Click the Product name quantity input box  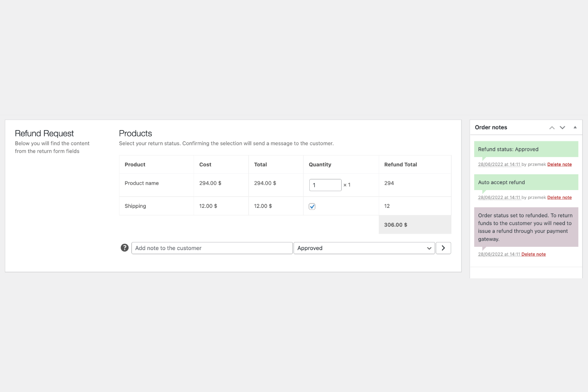coord(325,185)
